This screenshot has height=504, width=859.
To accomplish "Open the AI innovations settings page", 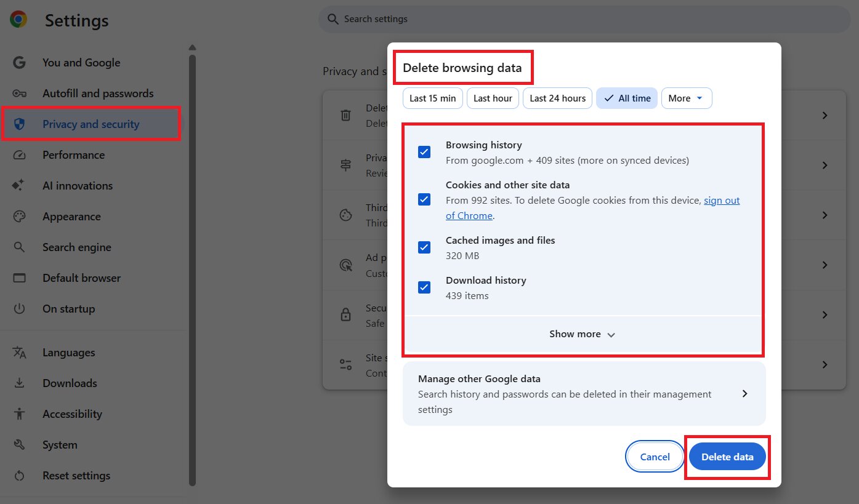I will coord(78,186).
